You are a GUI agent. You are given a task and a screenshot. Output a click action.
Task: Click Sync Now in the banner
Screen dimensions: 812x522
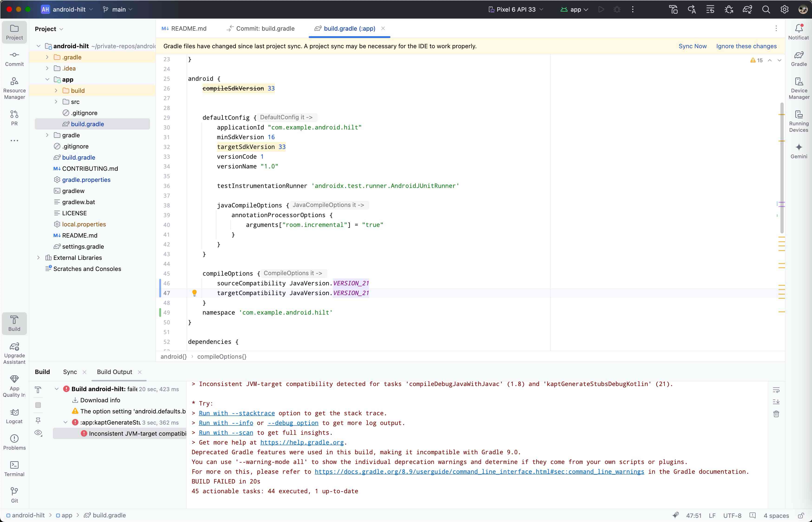click(692, 46)
